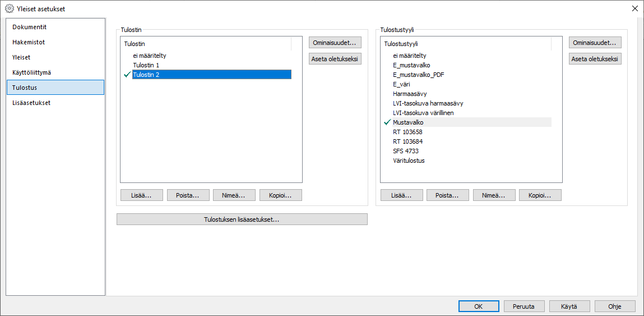Click printer Ominaisuudet button
The height and width of the screenshot is (316, 644).
click(335, 43)
